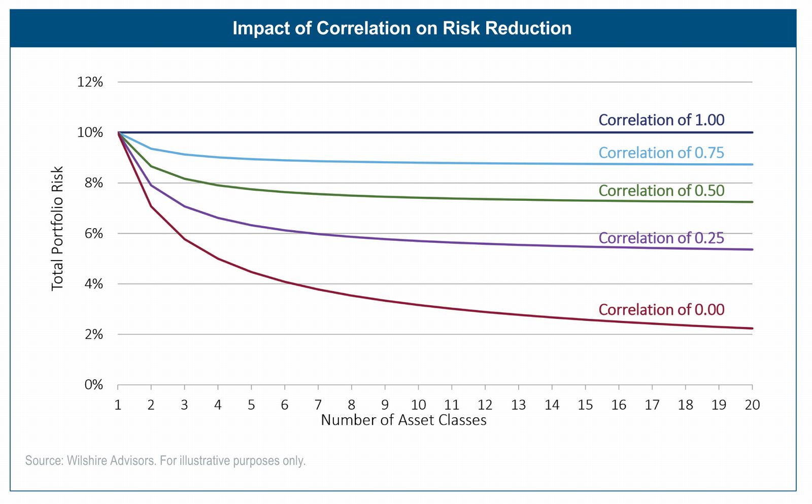
Task: Click the 4% y-axis tick label
Action: [93, 284]
